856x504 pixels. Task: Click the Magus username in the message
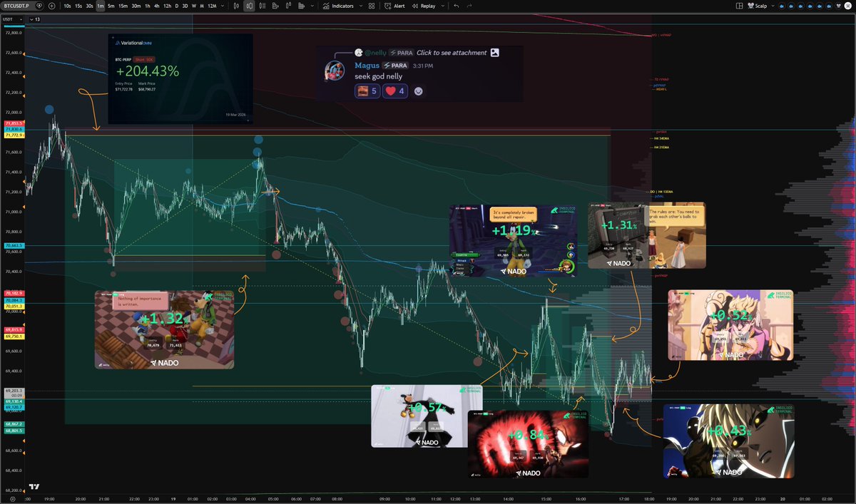point(369,65)
